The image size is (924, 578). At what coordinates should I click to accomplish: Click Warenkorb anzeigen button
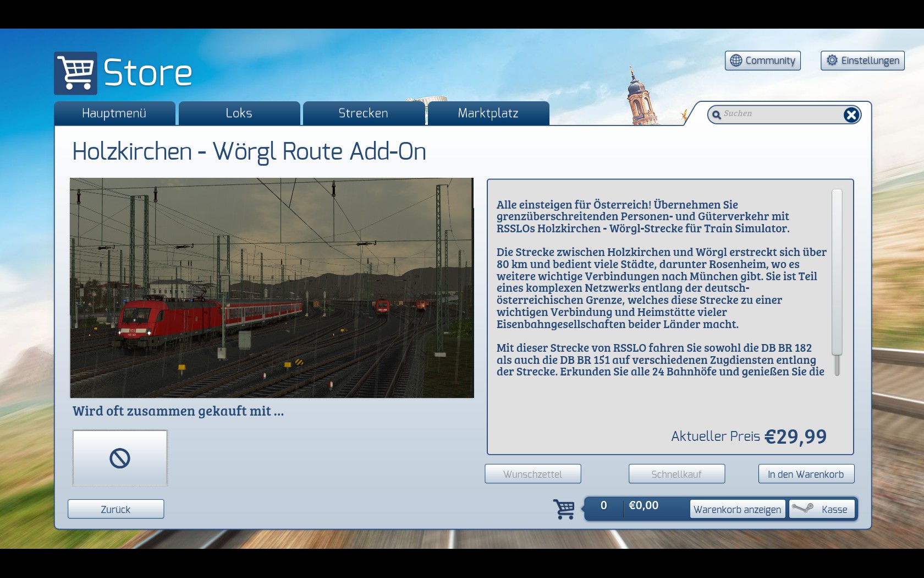(x=738, y=509)
